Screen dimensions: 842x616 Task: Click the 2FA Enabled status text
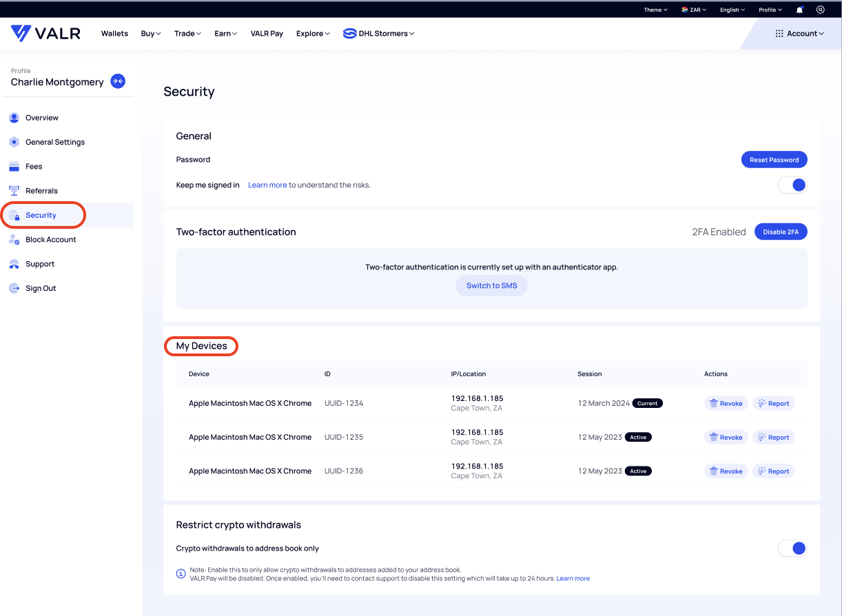[x=719, y=232]
